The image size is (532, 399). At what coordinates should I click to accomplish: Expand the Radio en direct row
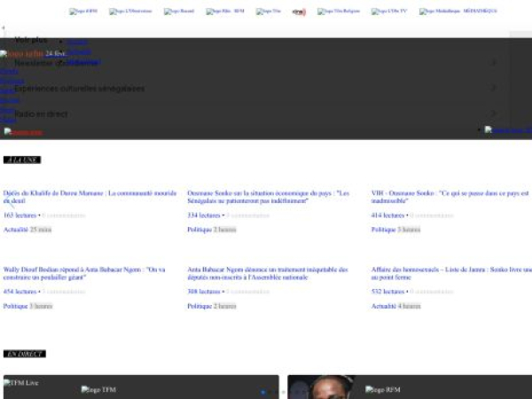257,113
